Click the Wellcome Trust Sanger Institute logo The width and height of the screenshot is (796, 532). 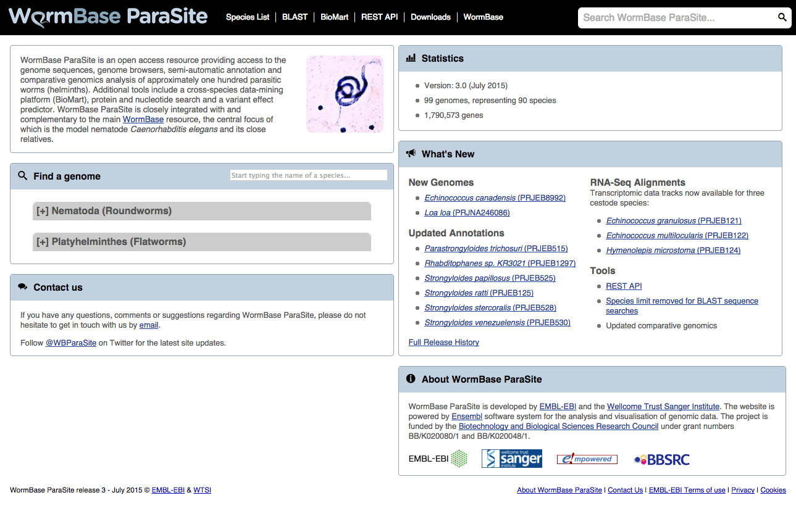[x=511, y=459]
